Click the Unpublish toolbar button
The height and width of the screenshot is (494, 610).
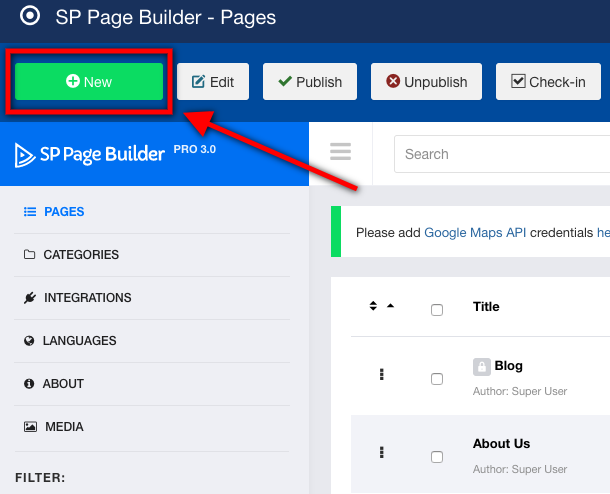426,82
